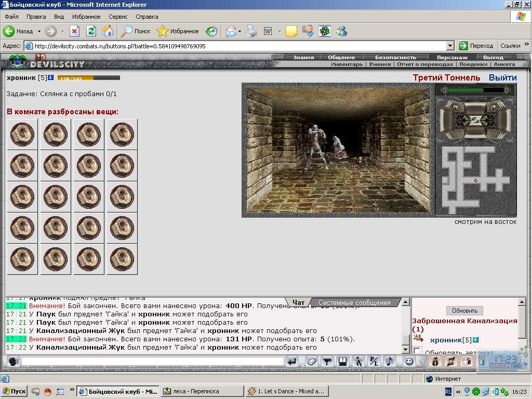Screen dimensions: 532x399
Task: Open the Пуск start button
Action: pyautogui.click(x=14, y=391)
